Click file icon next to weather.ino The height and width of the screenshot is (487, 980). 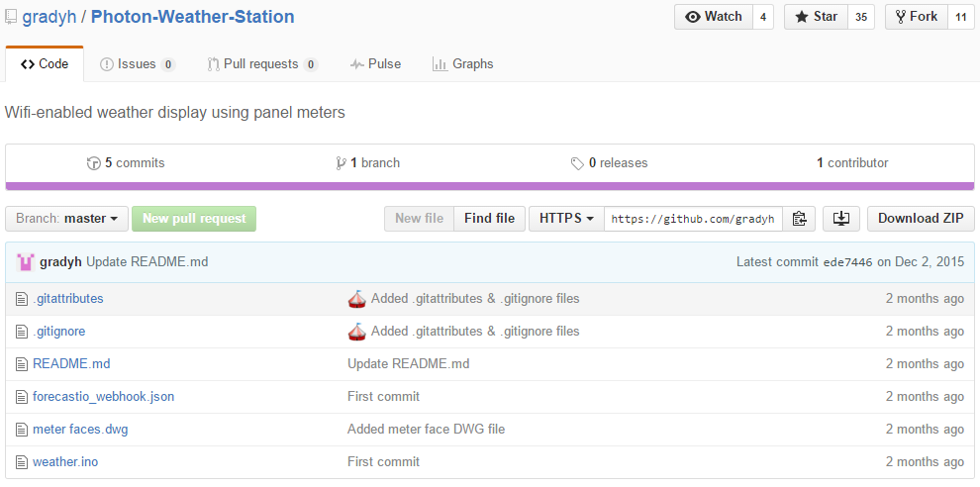tap(22, 462)
